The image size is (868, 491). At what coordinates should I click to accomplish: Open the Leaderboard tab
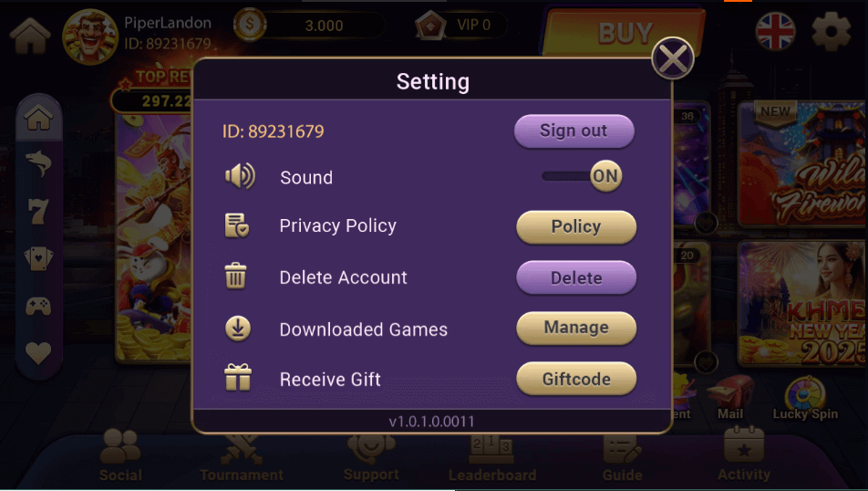[491, 458]
